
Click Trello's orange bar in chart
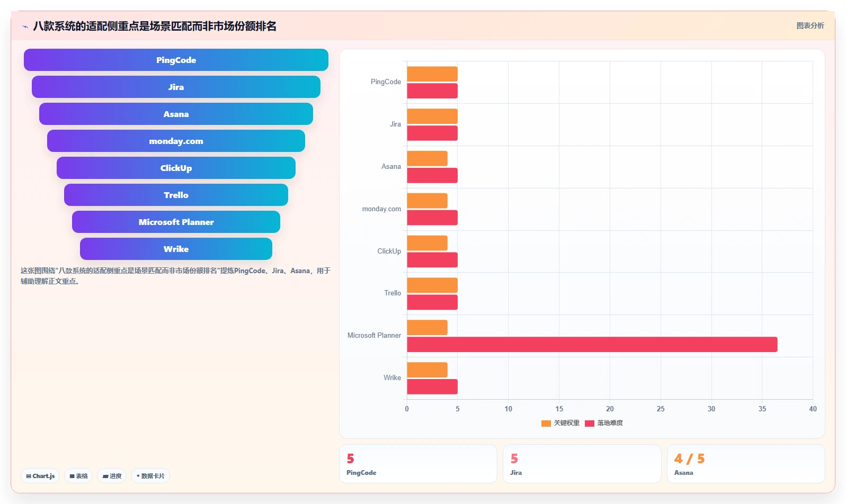tap(432, 285)
